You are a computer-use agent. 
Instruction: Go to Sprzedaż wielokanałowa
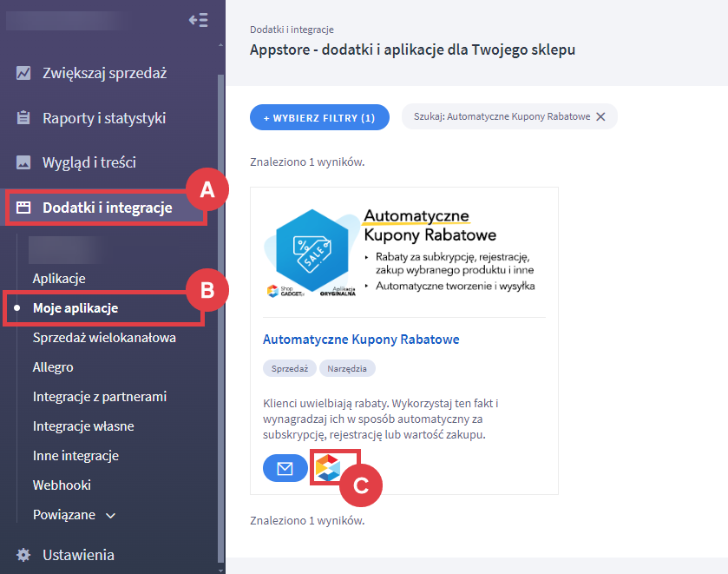[104, 338]
